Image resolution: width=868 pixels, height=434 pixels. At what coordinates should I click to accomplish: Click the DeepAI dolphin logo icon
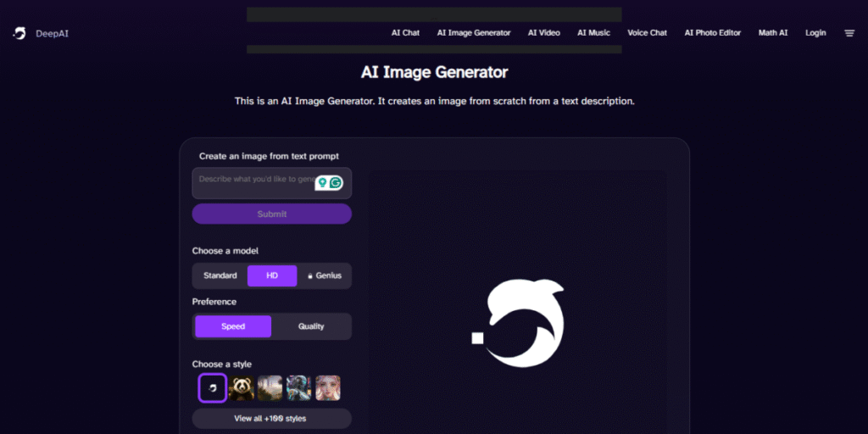tap(20, 33)
